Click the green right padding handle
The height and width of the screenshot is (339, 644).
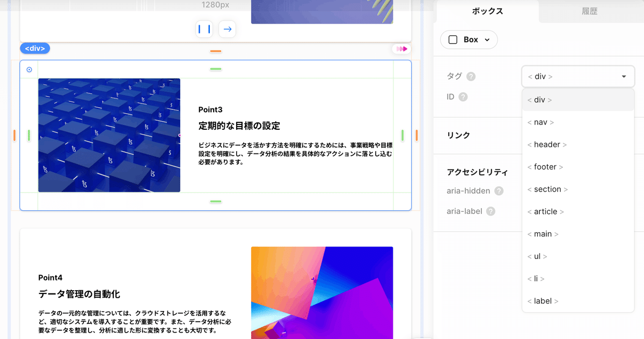[402, 135]
